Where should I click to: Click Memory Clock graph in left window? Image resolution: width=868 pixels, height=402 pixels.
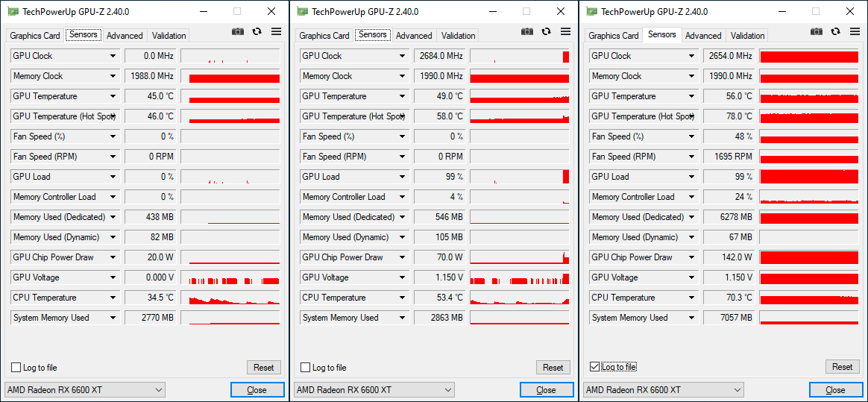coord(230,76)
